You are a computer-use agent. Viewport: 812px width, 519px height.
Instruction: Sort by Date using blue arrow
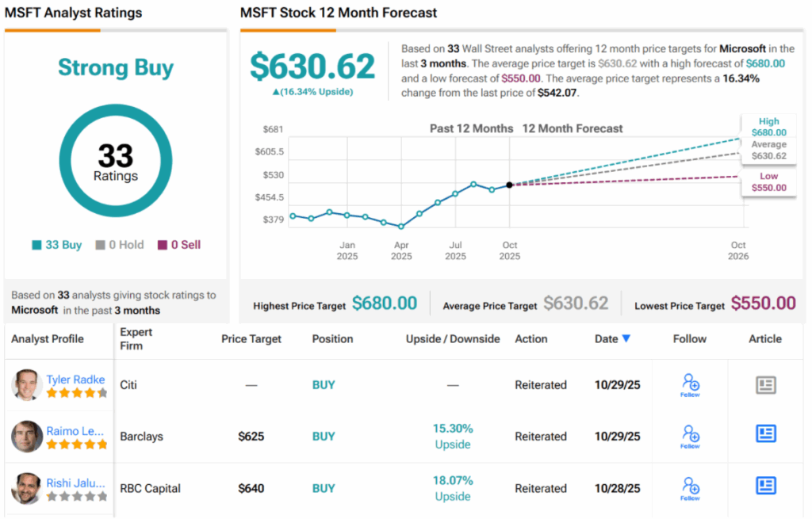pos(626,338)
